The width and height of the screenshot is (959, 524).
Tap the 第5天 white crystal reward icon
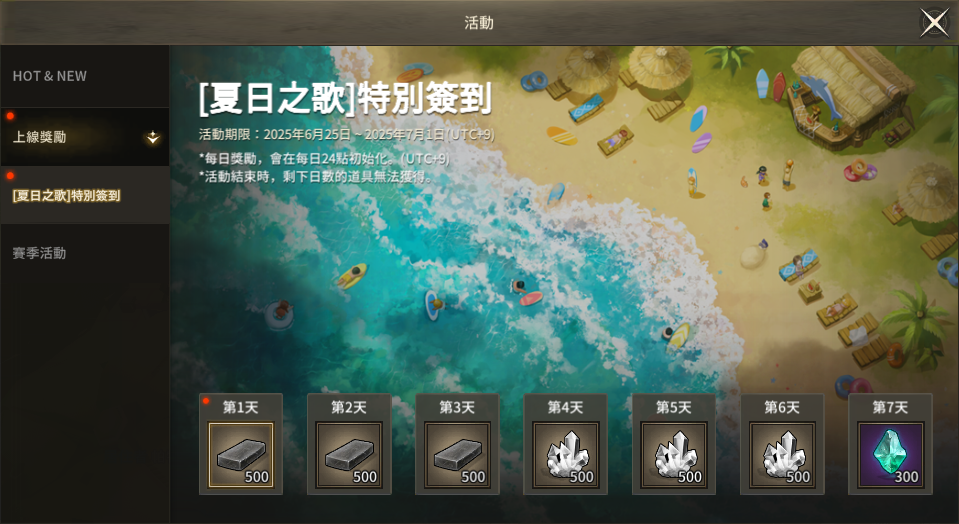674,455
